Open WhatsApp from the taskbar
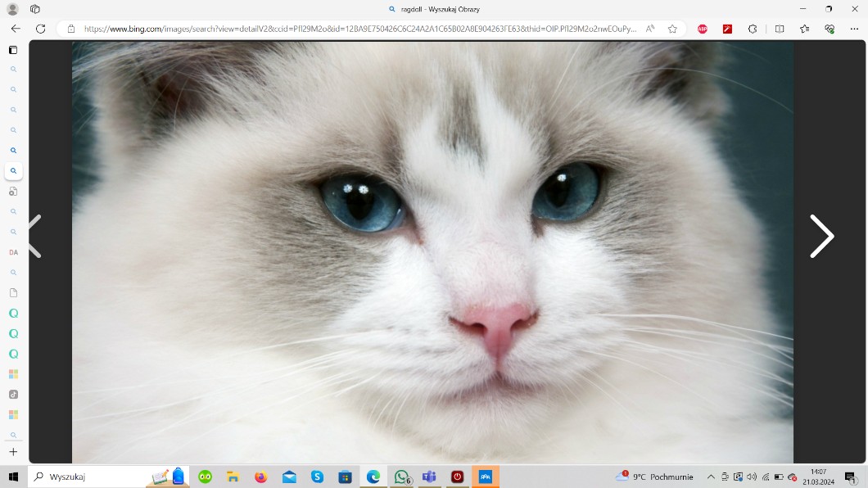Screen dimensions: 868x488 click(401, 477)
